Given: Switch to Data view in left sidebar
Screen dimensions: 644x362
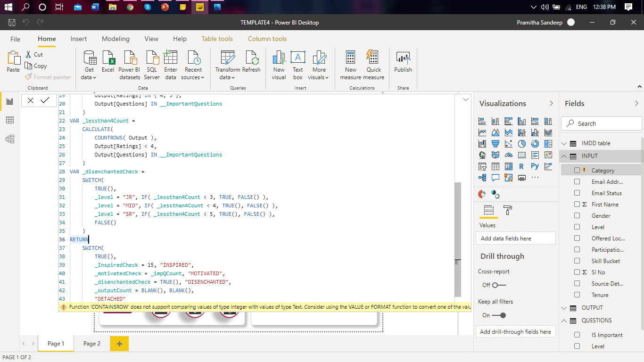Looking at the screenshot, I should (x=9, y=120).
